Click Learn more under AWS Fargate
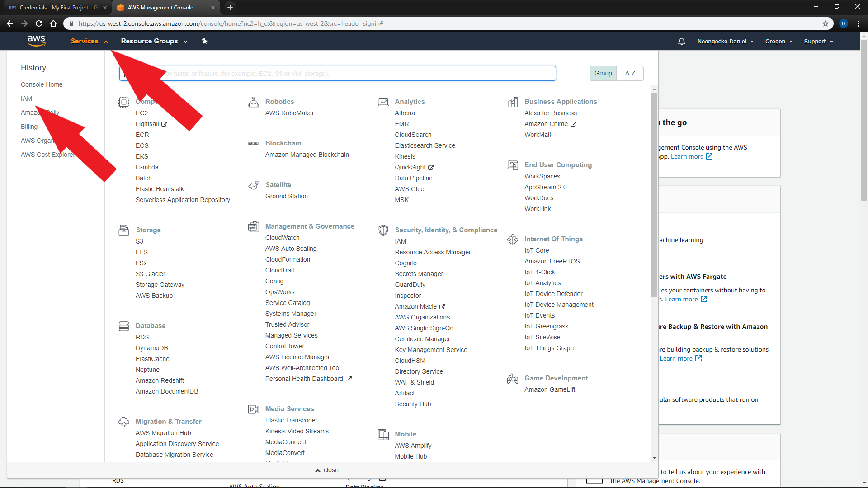Image resolution: width=868 pixels, height=488 pixels. [x=686, y=299]
